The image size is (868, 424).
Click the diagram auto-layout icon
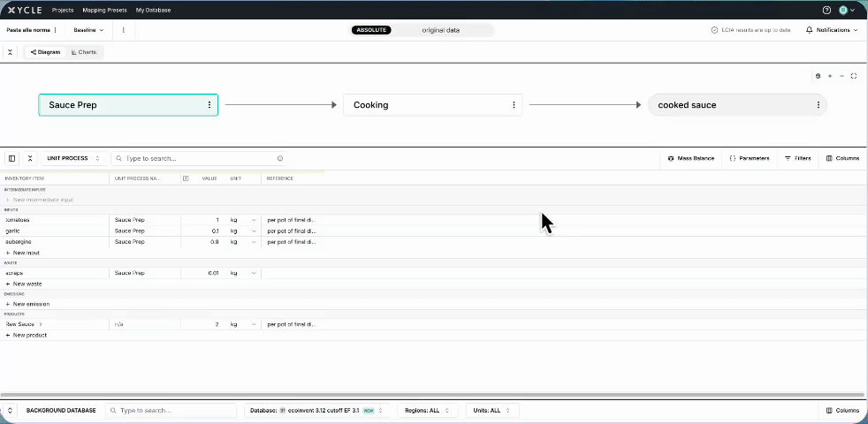click(819, 76)
